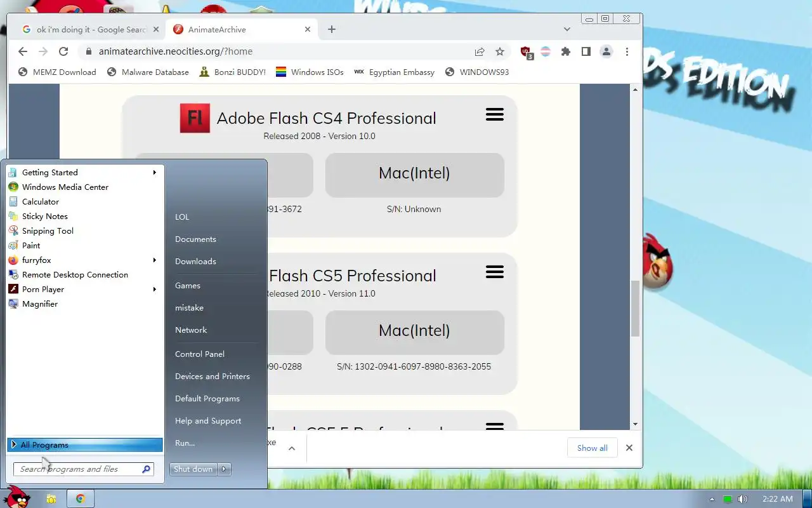Open Windows Media Center

coord(84,187)
